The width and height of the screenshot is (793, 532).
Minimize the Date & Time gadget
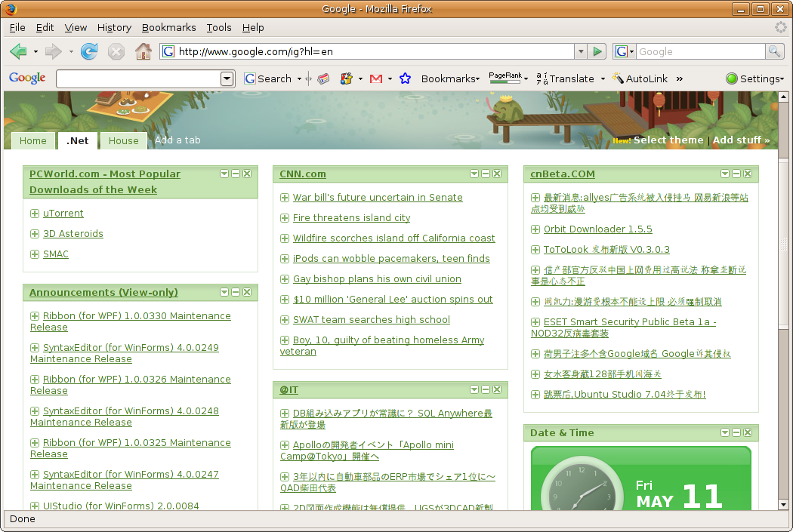pos(736,432)
